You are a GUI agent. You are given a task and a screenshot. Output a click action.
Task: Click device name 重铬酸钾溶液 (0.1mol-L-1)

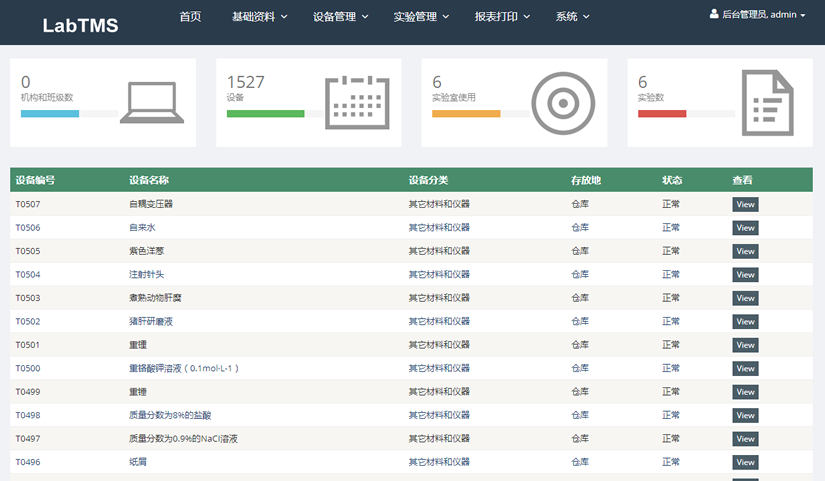(x=184, y=368)
